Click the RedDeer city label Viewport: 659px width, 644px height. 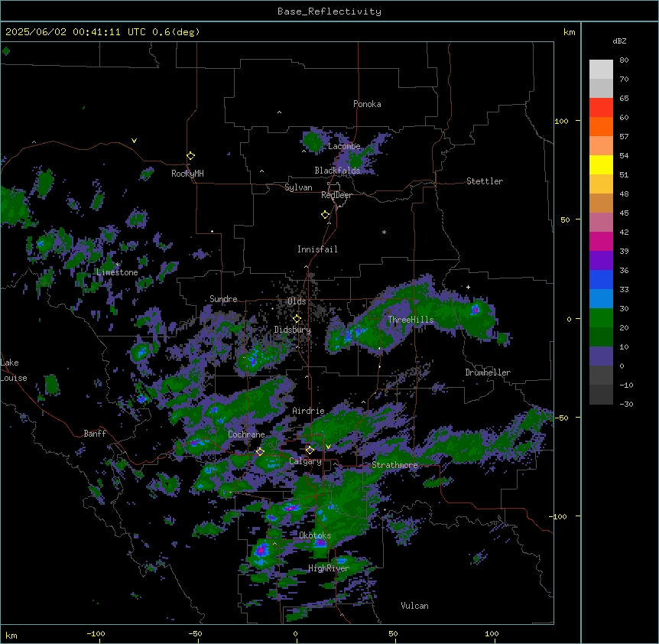tap(336, 195)
